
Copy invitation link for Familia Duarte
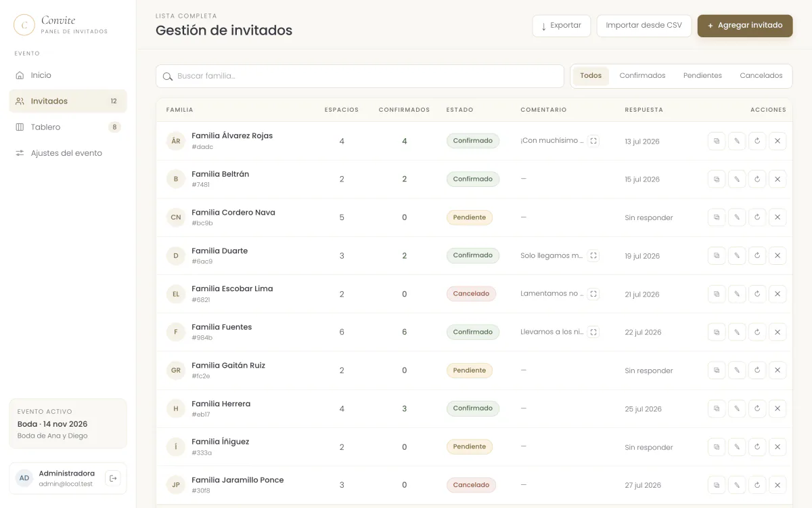717,256
